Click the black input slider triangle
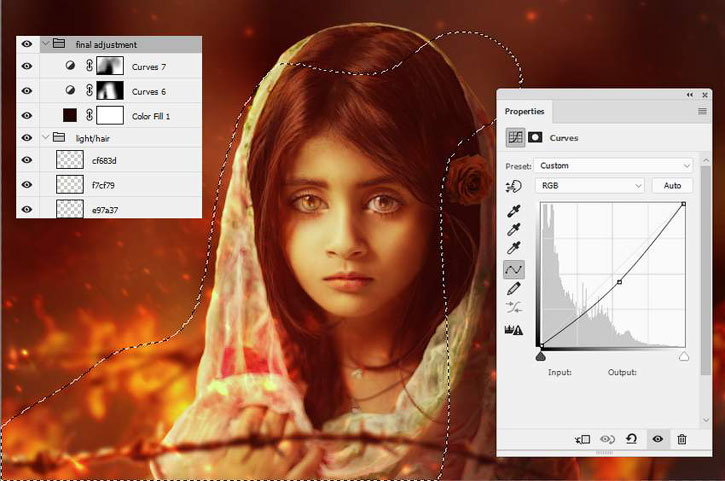The height and width of the screenshot is (481, 725). pos(540,357)
